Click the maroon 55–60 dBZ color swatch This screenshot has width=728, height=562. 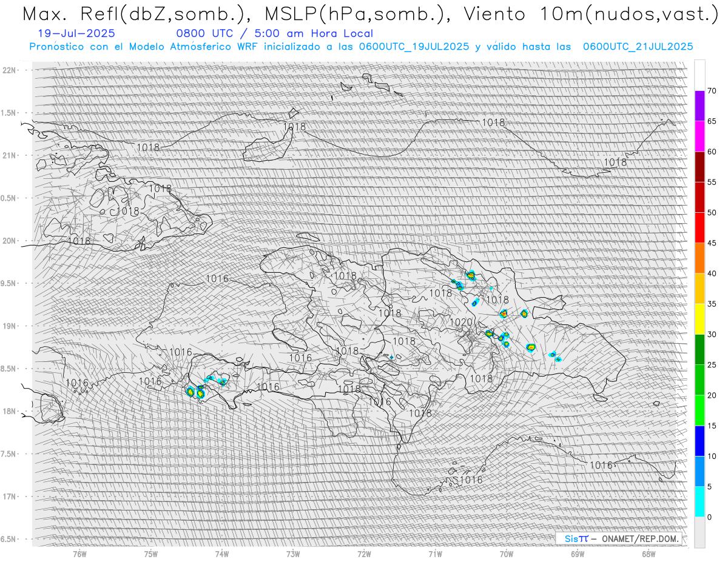699,167
